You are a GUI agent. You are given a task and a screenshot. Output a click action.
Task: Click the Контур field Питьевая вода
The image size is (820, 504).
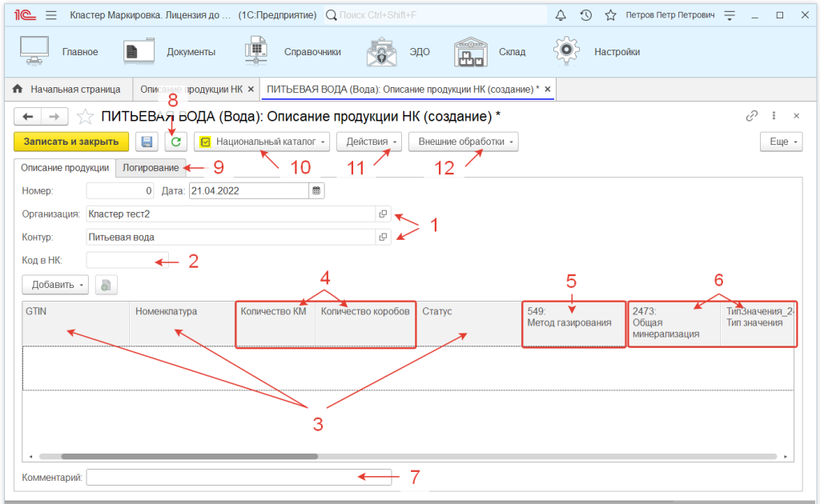point(231,237)
